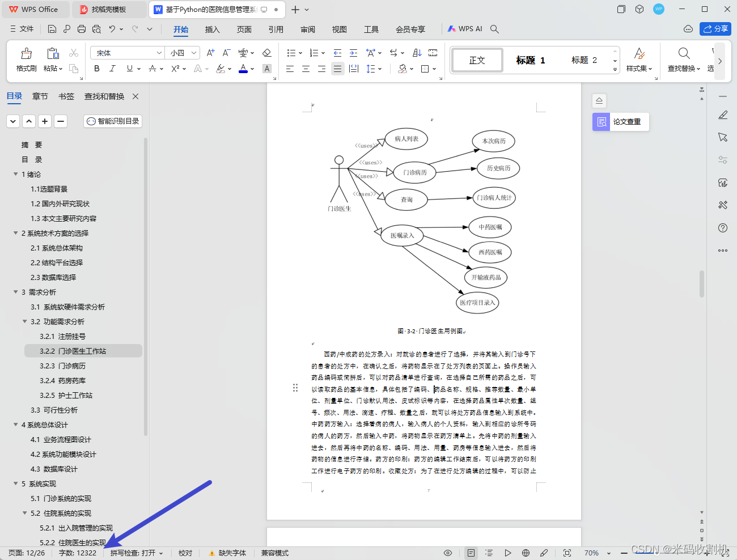The width and height of the screenshot is (737, 560).
Task: Click word count 字数: 12322 in status bar
Action: pyautogui.click(x=77, y=553)
